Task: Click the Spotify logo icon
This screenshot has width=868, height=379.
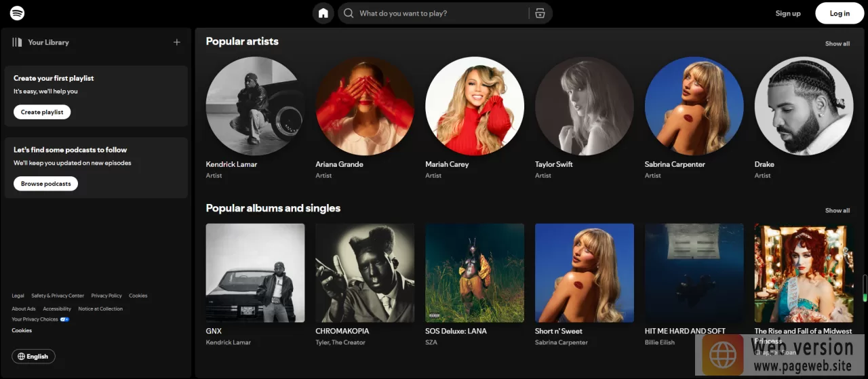Action: point(18,13)
